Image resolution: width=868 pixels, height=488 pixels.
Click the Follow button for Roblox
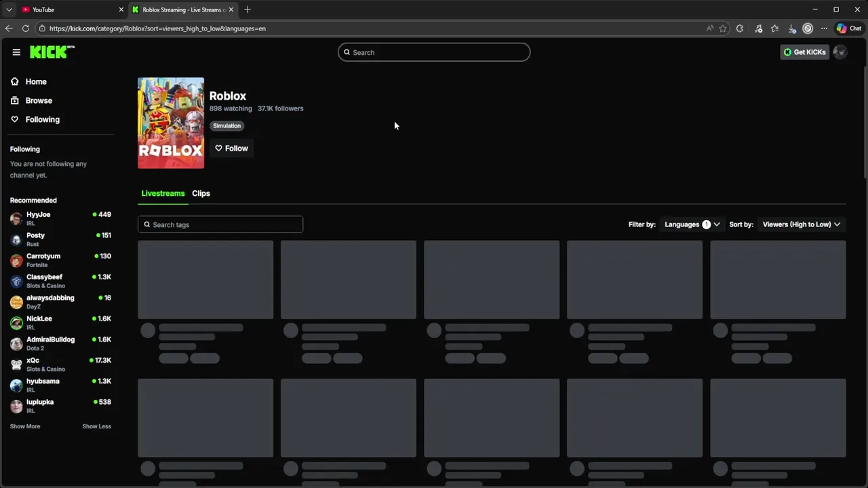tap(231, 148)
